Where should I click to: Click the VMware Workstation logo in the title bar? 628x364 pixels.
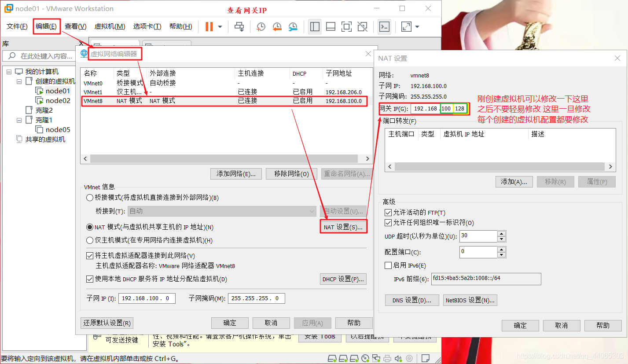click(x=8, y=8)
